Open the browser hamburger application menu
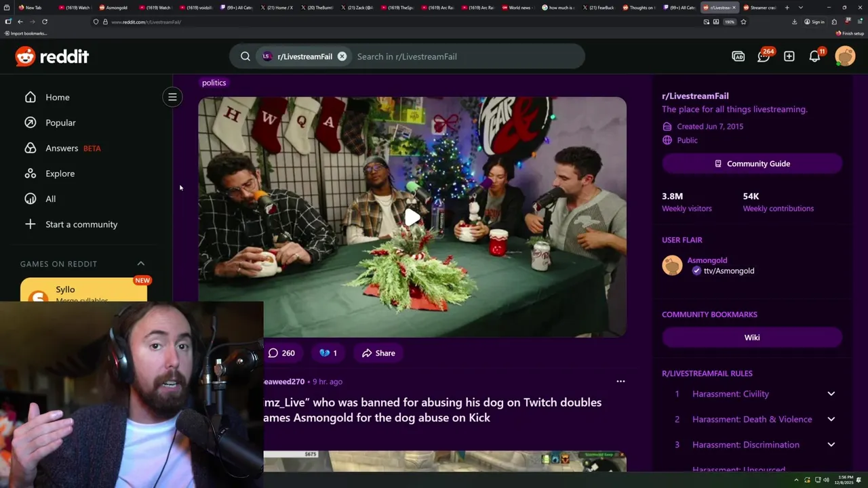This screenshot has width=868, height=488. point(860,22)
